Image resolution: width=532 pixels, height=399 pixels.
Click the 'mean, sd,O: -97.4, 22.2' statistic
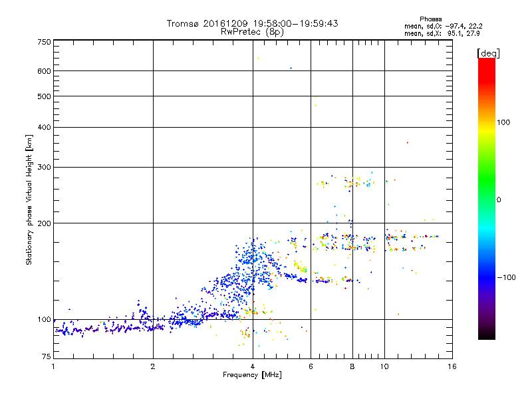coord(443,26)
